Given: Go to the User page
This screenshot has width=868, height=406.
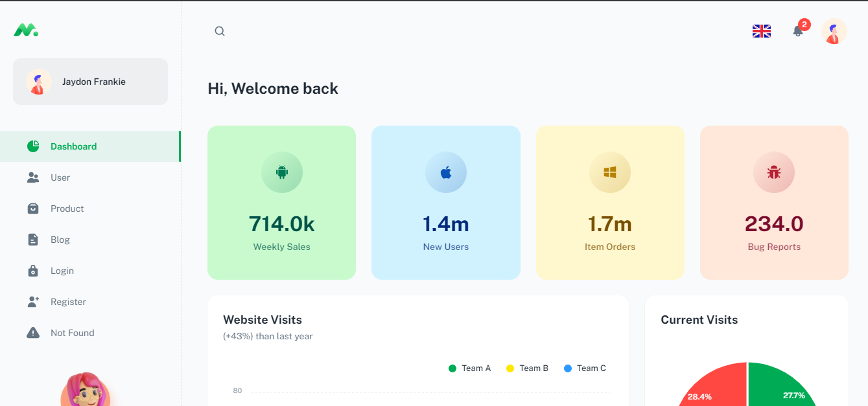Looking at the screenshot, I should pos(90,177).
